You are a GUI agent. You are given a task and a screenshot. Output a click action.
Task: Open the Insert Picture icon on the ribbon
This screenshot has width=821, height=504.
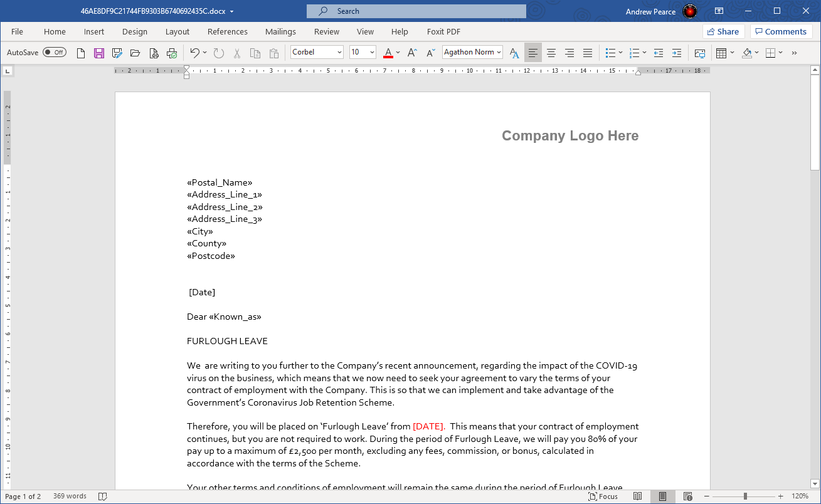699,53
